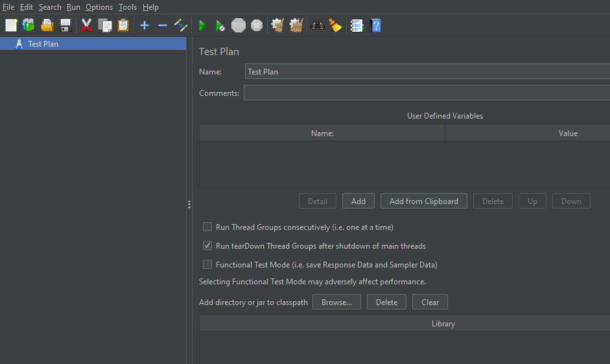Viewport: 610px width, 364px height.
Task: Open the Run menu
Action: [73, 7]
